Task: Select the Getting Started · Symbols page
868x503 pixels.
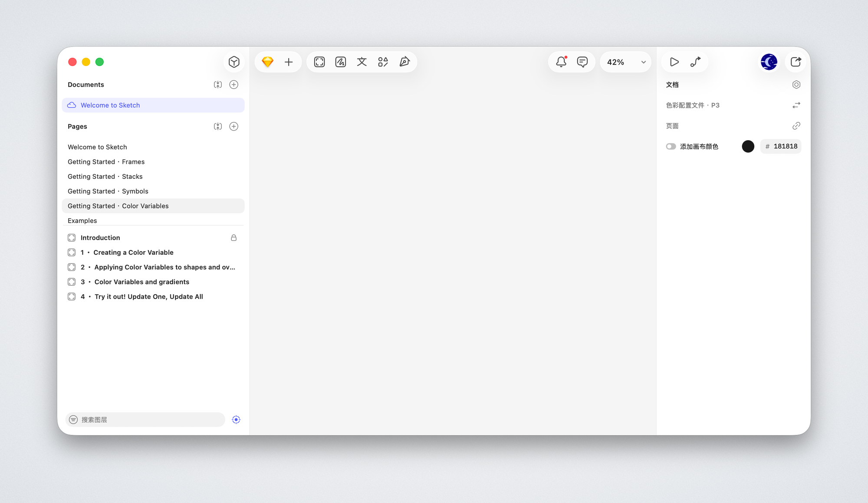Action: pos(108,191)
